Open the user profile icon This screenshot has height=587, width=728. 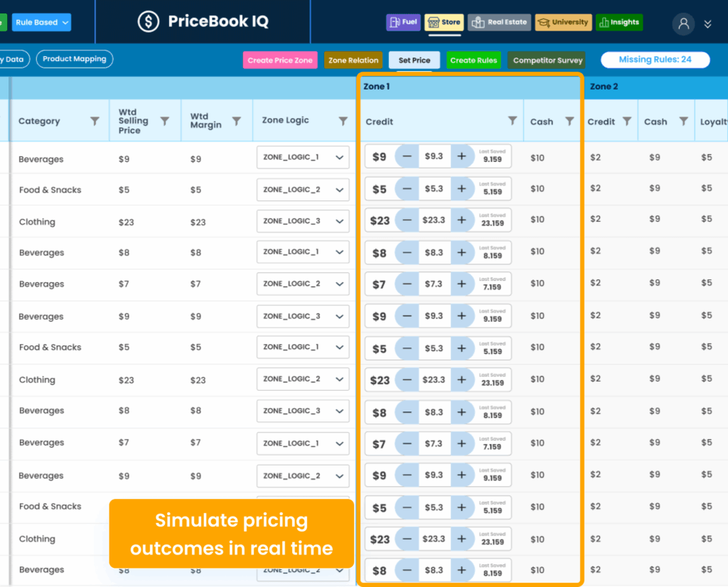click(683, 23)
